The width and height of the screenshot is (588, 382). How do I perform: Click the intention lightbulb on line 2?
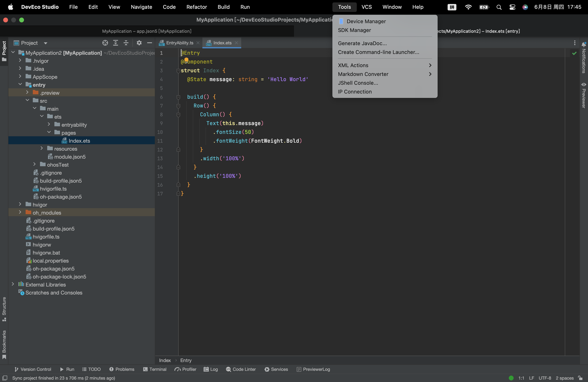click(186, 60)
